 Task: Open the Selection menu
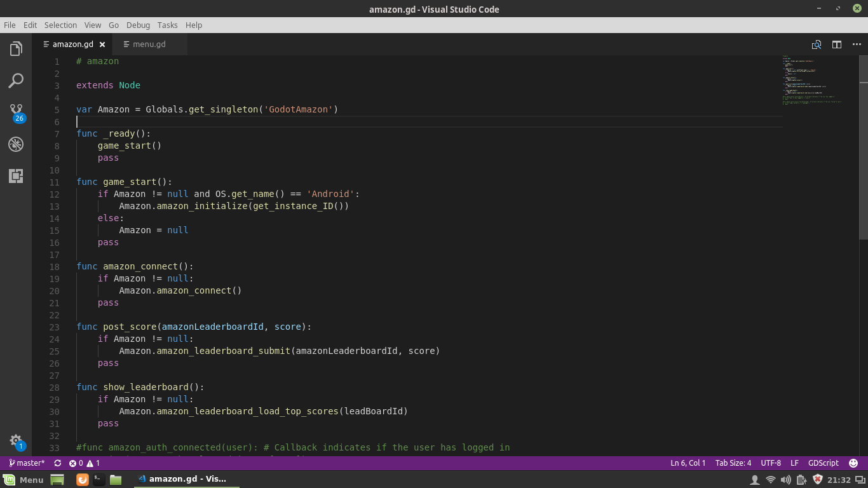click(x=60, y=25)
